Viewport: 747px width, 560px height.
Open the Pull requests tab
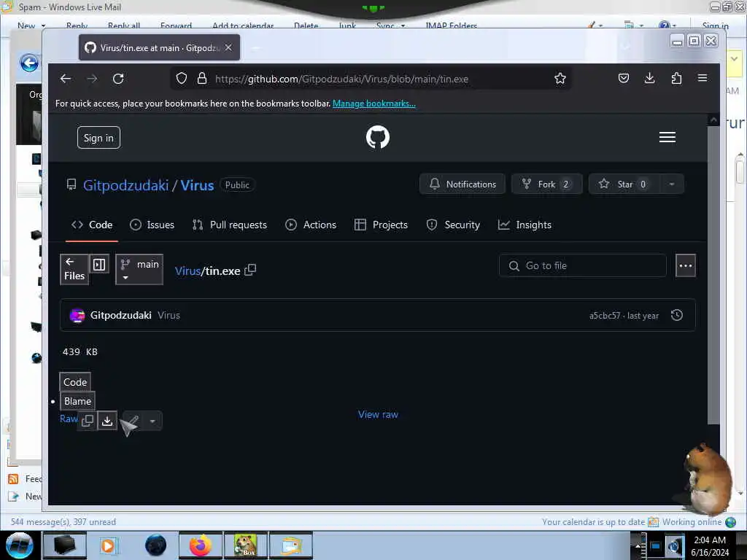(x=230, y=225)
